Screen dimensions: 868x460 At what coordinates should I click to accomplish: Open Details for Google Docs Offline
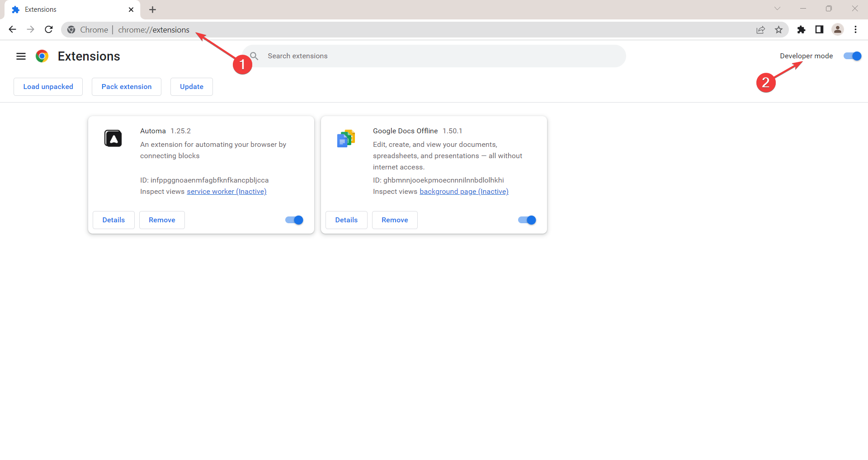coord(346,220)
